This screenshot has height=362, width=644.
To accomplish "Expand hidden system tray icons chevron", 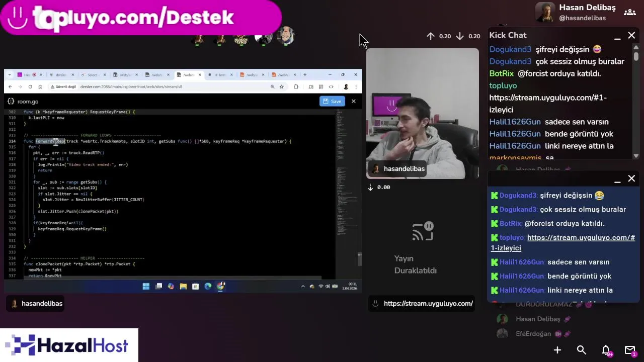I will 303,286.
